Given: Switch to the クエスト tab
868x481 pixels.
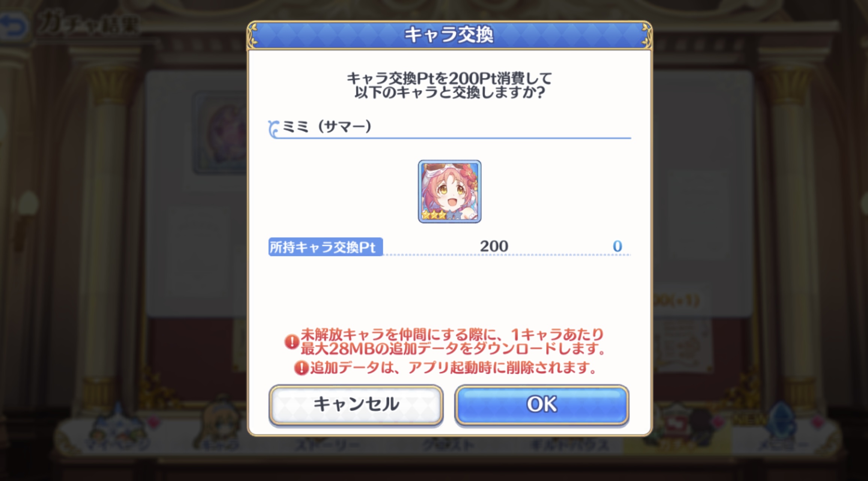Looking at the screenshot, I should (x=448, y=445).
